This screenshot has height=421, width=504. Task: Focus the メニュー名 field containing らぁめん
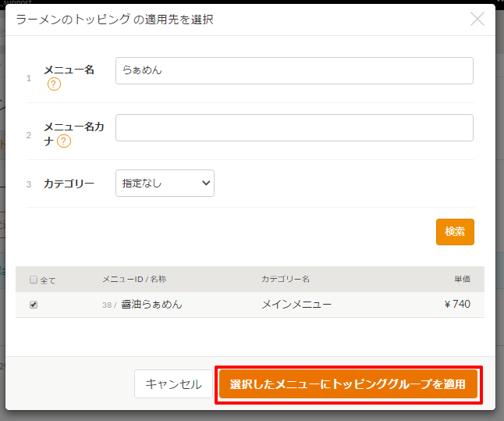coord(294,70)
